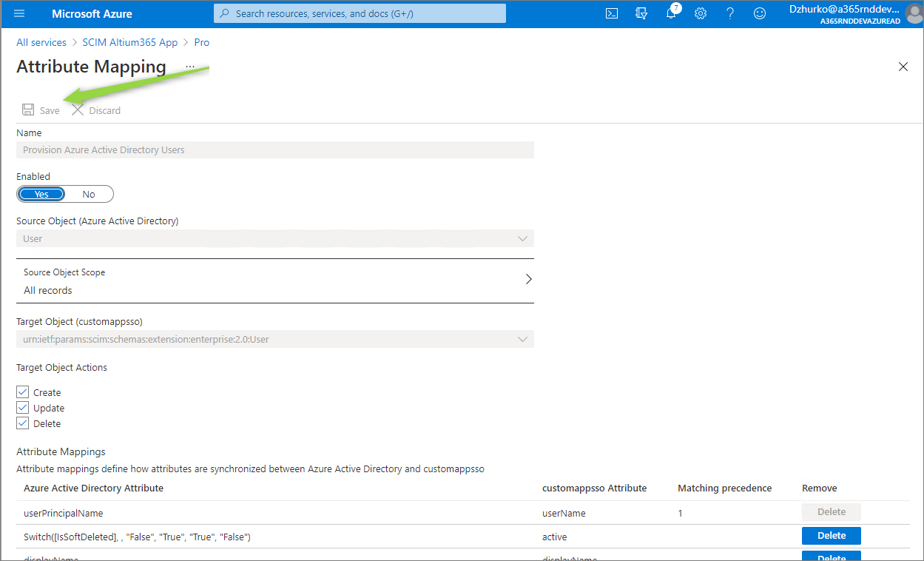Click the user account avatar
The height and width of the screenshot is (561, 924).
pos(913,13)
